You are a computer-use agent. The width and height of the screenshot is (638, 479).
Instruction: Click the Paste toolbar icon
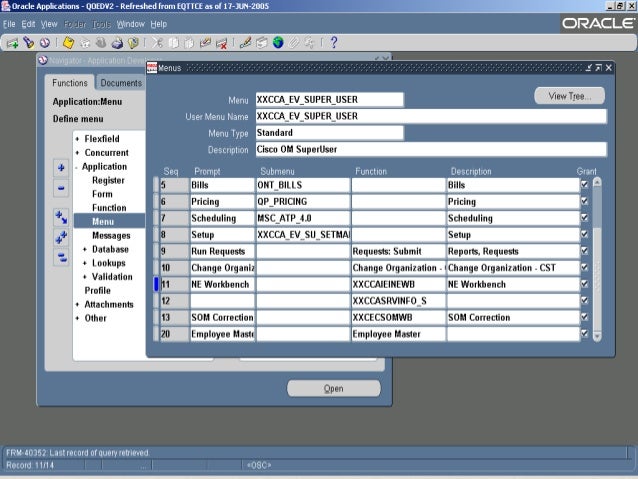[x=189, y=43]
